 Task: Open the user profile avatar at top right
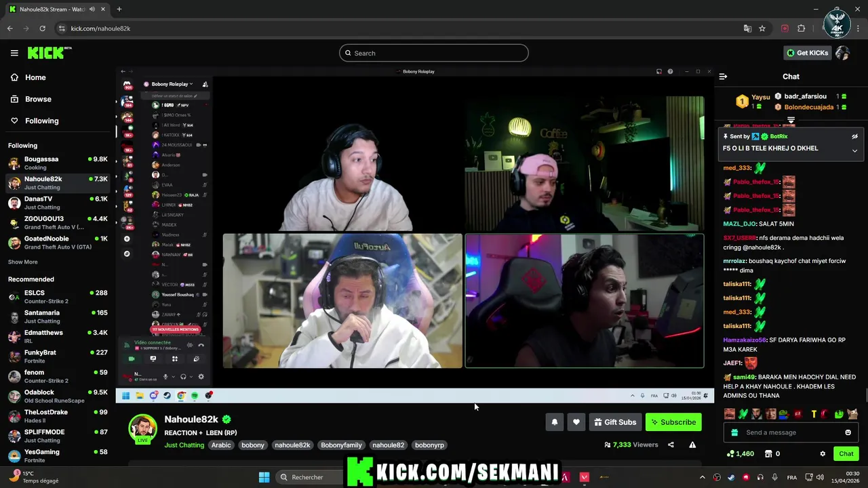point(842,53)
